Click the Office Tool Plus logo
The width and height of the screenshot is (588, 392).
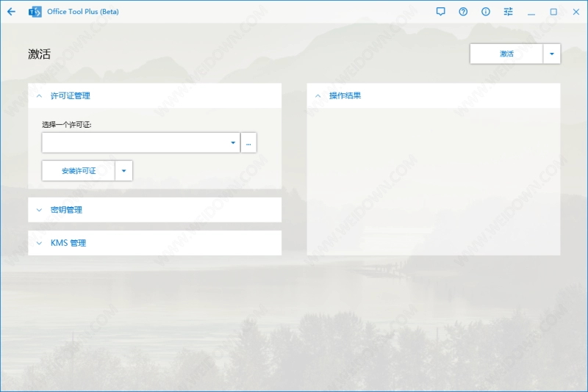[x=35, y=12]
